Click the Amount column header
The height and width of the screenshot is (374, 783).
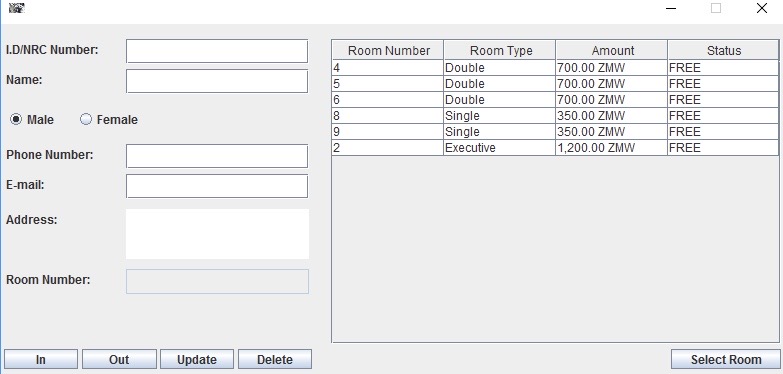point(612,50)
